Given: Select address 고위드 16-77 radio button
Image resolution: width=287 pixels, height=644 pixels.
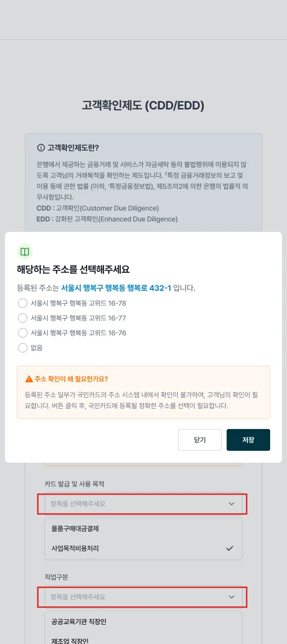Looking at the screenshot, I should (x=22, y=318).
